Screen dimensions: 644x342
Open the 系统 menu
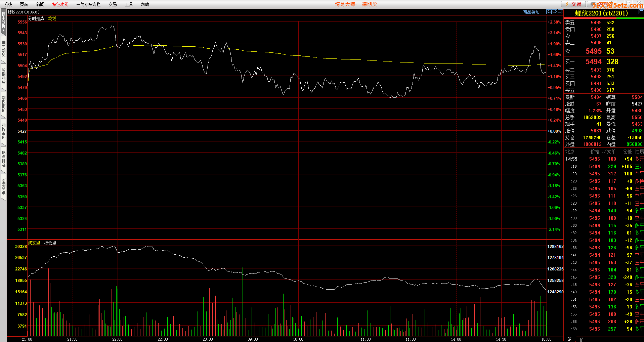[x=8, y=4]
